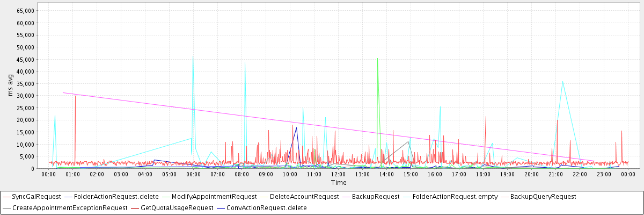Click the 12:00 tick on the time axis
The height and width of the screenshot is (215, 644).
click(x=338, y=174)
